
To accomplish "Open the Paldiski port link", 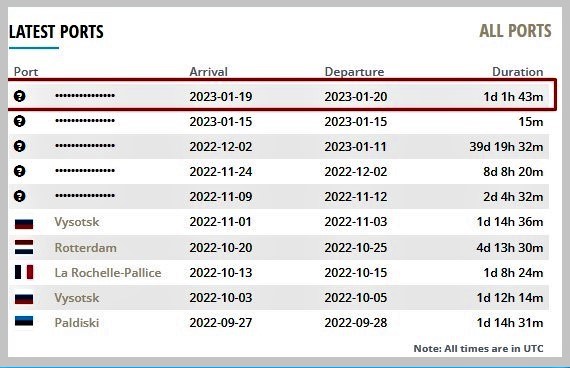I will (77, 323).
